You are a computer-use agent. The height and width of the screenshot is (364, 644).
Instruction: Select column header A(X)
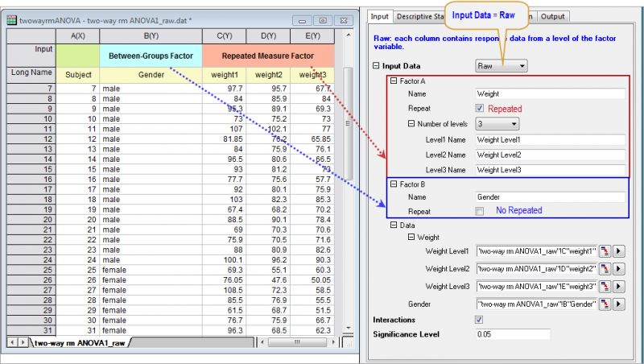(77, 36)
